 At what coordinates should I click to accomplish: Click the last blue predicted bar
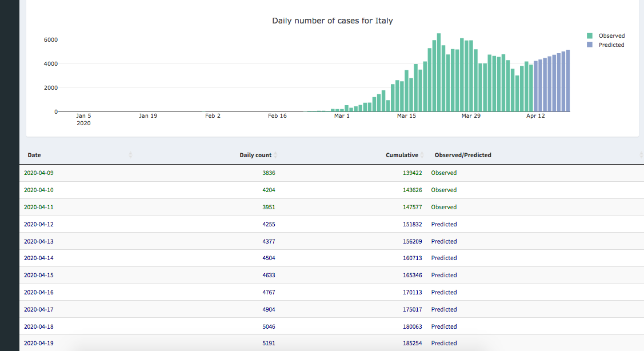(568, 81)
